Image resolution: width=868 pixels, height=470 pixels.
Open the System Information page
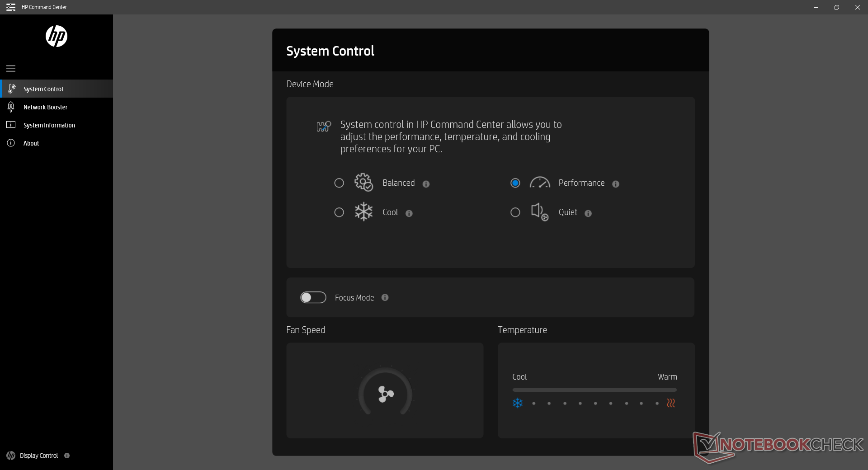point(49,125)
